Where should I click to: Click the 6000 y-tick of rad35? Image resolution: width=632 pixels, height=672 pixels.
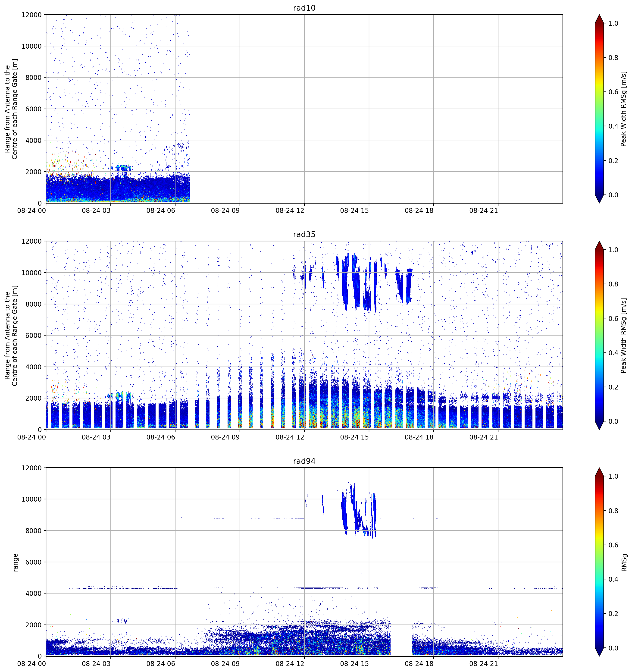pos(34,335)
